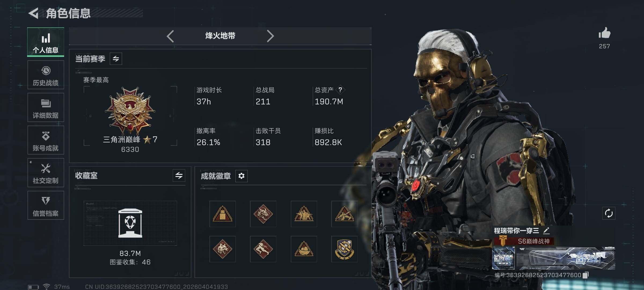Open the 详细数据 tab
Screen dimensions: 644x290
click(46, 107)
